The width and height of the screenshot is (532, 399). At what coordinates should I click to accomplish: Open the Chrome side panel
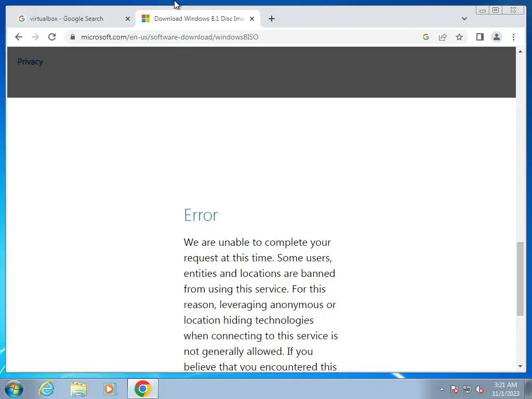coord(480,37)
